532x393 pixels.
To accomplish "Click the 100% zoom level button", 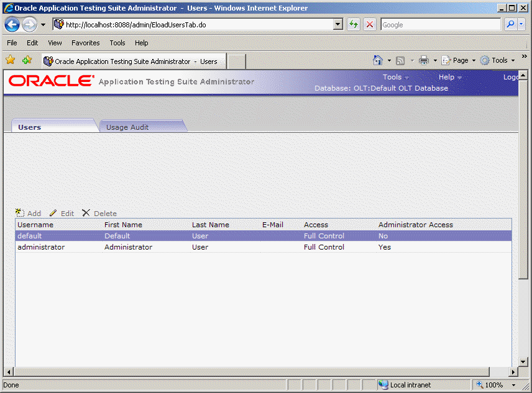I will (x=490, y=385).
